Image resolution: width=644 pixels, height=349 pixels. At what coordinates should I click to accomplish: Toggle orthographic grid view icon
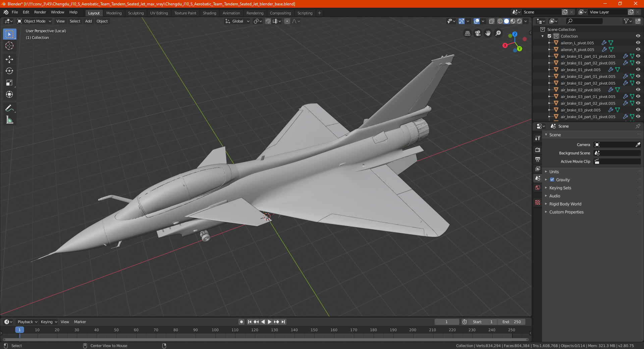[468, 33]
